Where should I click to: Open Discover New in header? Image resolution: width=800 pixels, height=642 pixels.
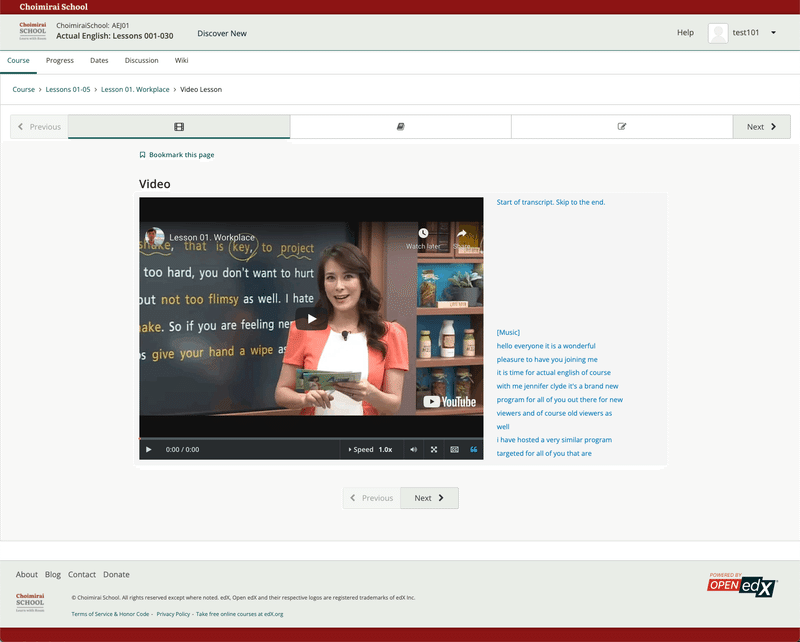(x=222, y=33)
